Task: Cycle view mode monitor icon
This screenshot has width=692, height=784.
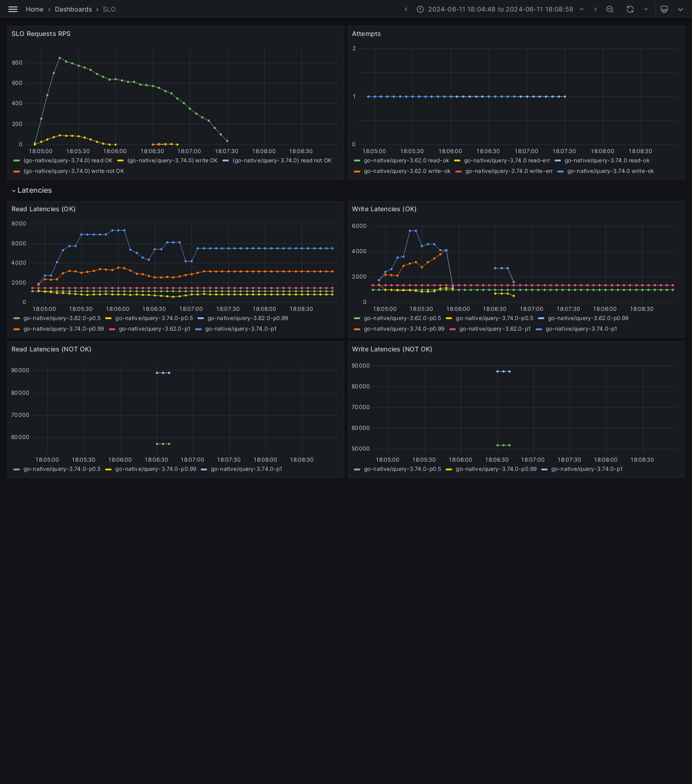Action: [664, 9]
